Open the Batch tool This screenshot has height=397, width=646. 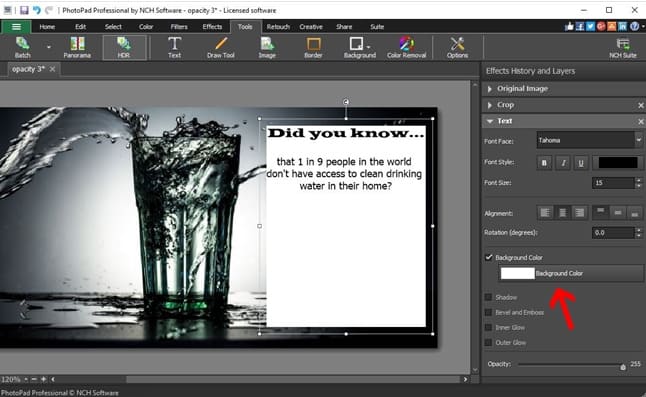(22, 47)
